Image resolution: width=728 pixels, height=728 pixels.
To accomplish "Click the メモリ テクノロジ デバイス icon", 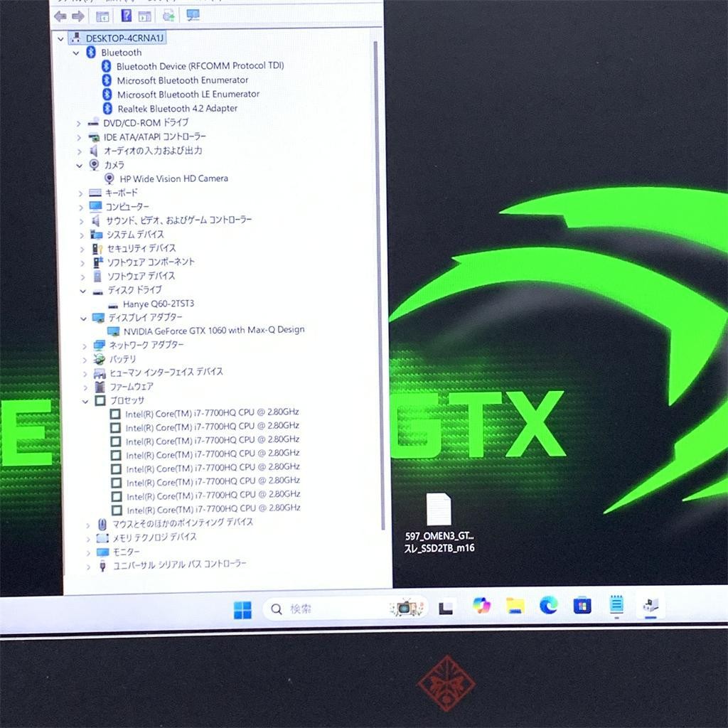I will pyautogui.click(x=102, y=538).
